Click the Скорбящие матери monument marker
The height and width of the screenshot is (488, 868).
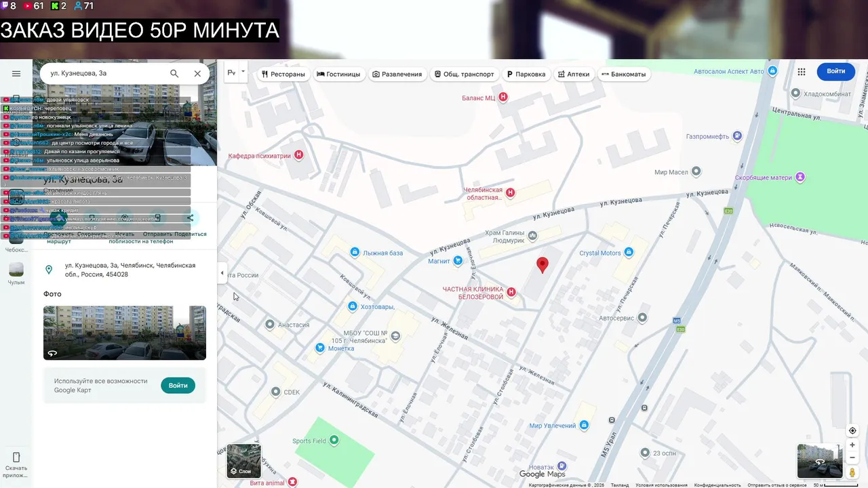800,178
